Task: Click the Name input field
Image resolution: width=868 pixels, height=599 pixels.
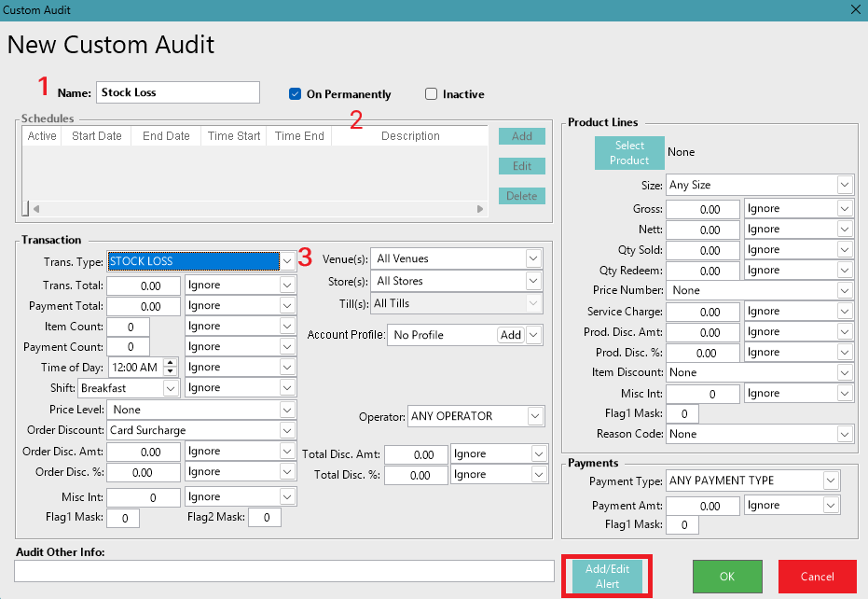Action: (x=177, y=92)
